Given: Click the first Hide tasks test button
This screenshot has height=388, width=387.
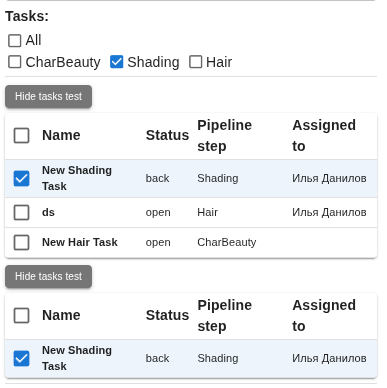Looking at the screenshot, I should tap(48, 96).
